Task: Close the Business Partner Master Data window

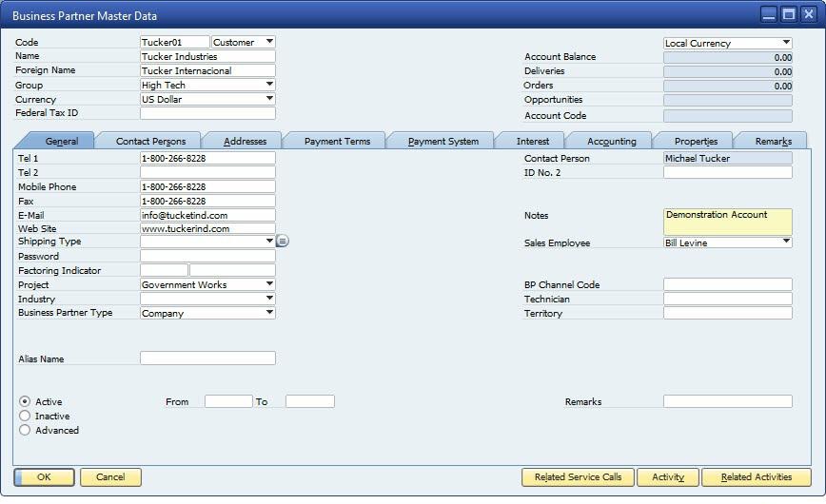Action: click(x=808, y=14)
